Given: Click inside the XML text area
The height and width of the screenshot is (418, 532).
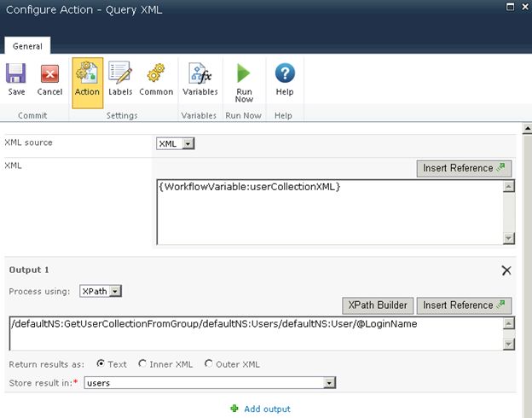Looking at the screenshot, I should tap(330, 212).
